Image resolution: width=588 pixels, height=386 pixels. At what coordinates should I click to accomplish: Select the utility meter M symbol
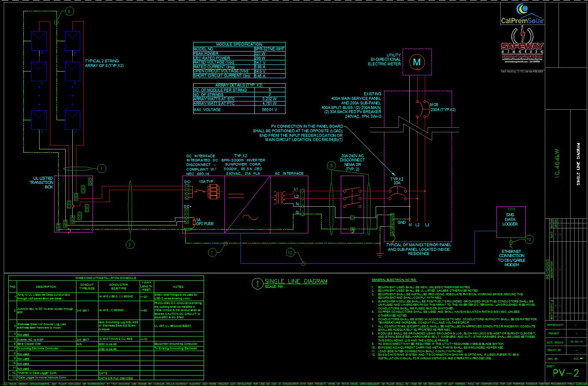[417, 62]
